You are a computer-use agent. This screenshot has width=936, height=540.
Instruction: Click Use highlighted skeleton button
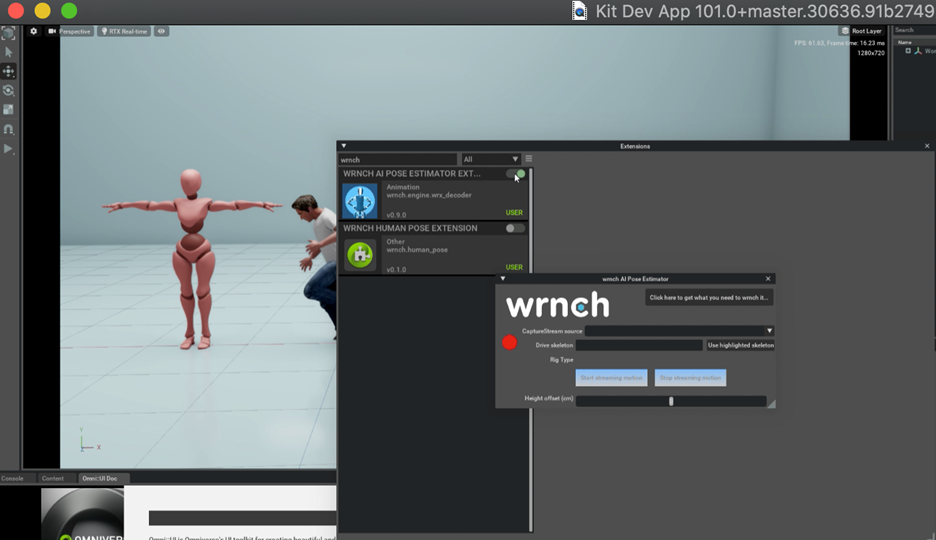pyautogui.click(x=741, y=345)
